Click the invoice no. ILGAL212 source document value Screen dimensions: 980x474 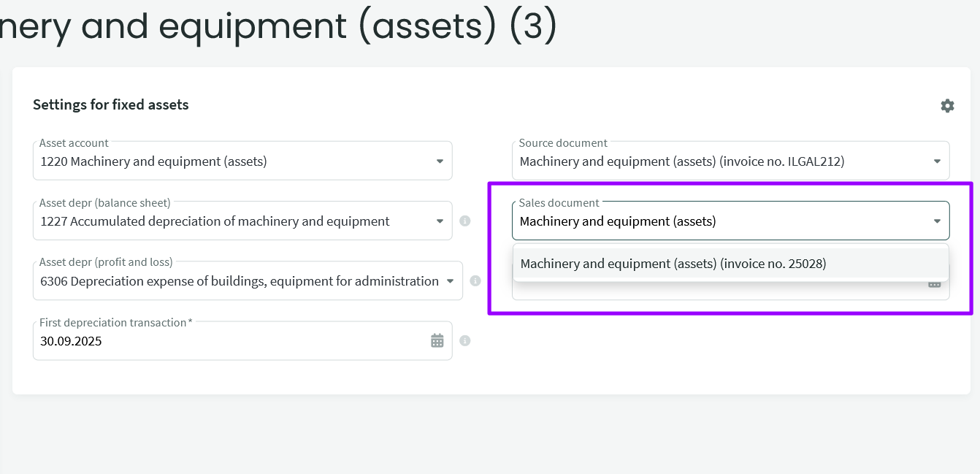click(681, 161)
